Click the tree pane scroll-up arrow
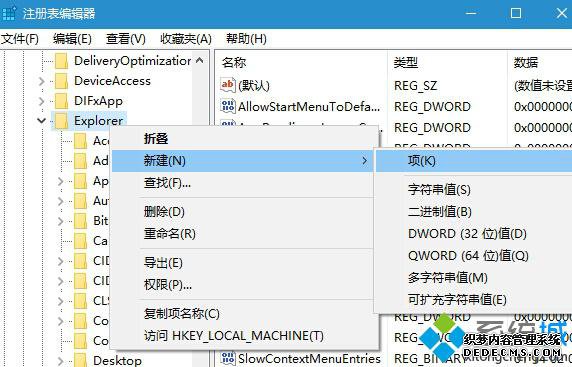The width and height of the screenshot is (572, 367). [200, 61]
